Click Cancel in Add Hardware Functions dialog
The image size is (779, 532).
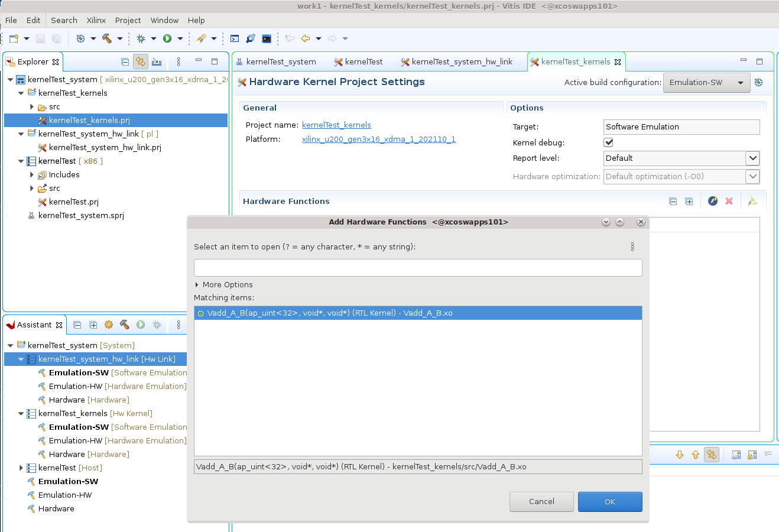coord(541,501)
